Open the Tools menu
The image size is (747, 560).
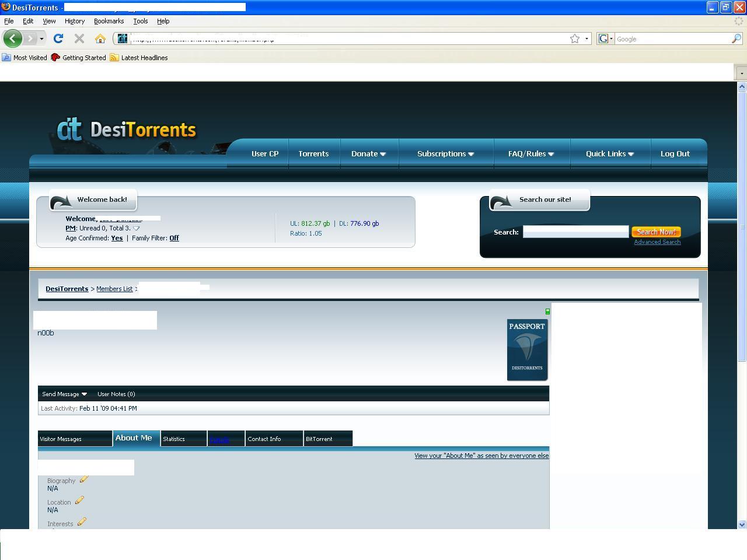tap(141, 21)
